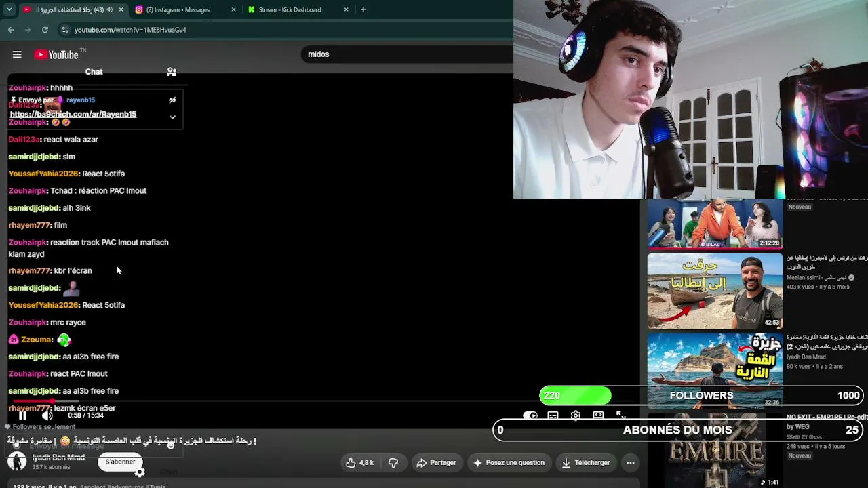
Task: Click Posez une question button
Action: point(509,463)
